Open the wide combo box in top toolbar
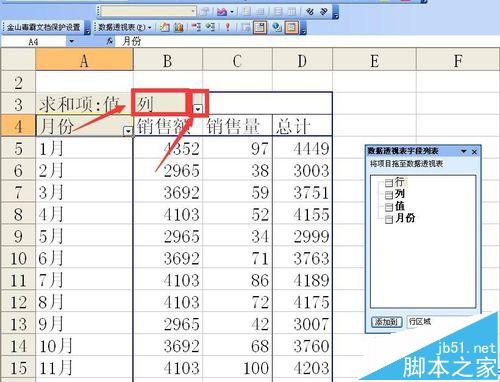This screenshot has height=382, width=500. click(149, 11)
